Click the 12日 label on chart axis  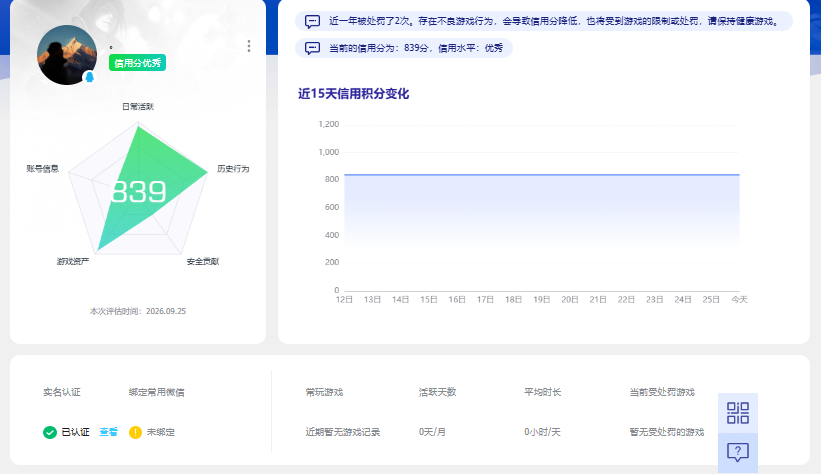[x=344, y=300]
